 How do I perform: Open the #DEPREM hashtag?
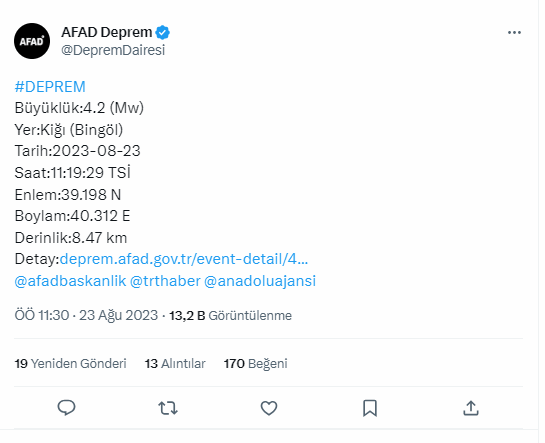tap(50, 87)
